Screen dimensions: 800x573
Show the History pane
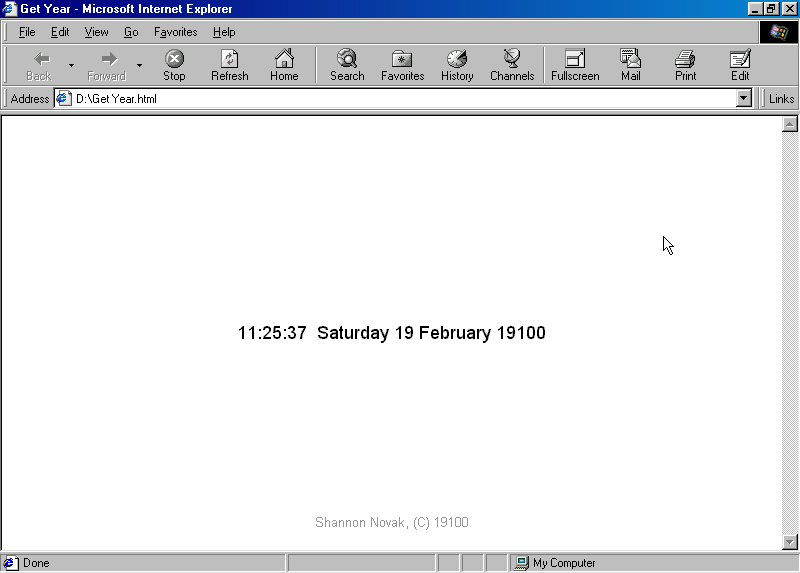457,66
